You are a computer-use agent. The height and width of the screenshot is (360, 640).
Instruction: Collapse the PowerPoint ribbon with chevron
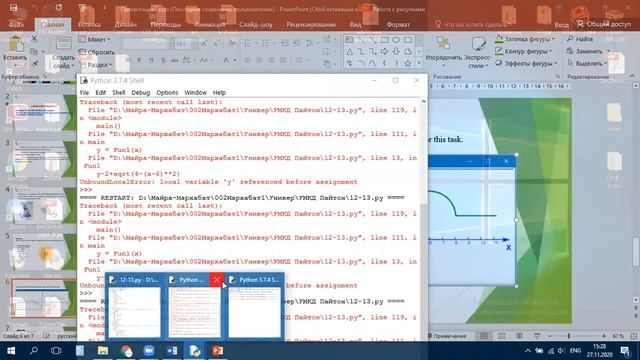pyautogui.click(x=632, y=76)
